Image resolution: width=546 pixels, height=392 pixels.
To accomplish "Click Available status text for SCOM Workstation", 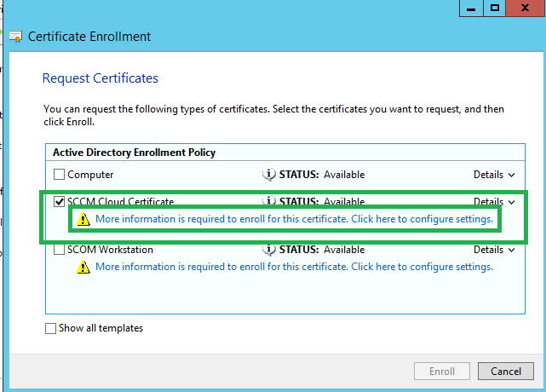I will coord(344,250).
